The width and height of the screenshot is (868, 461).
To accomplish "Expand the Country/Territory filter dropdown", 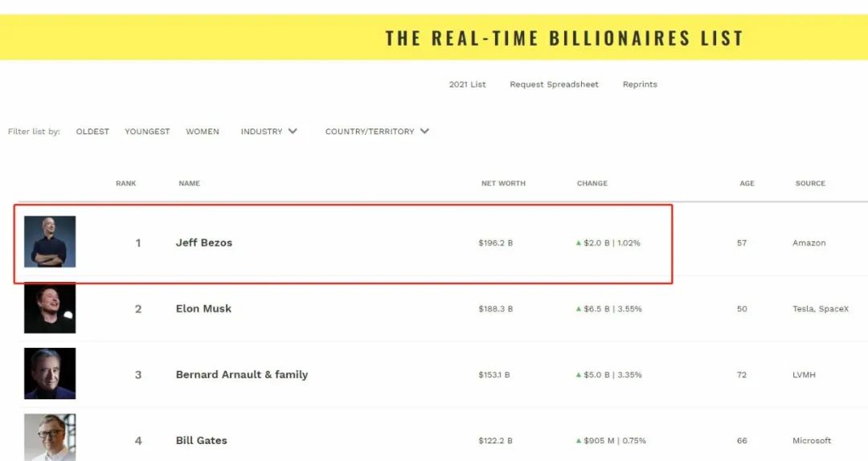I will pyautogui.click(x=377, y=132).
